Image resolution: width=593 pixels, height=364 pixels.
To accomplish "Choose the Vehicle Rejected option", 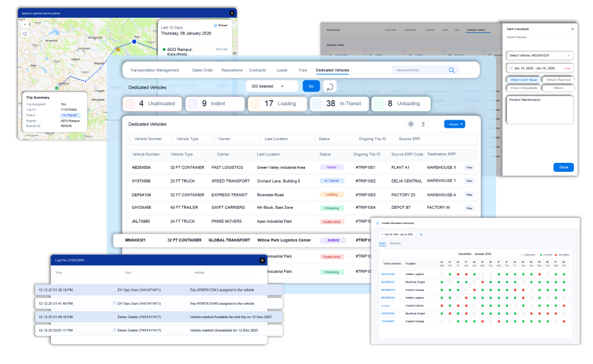I will point(558,80).
